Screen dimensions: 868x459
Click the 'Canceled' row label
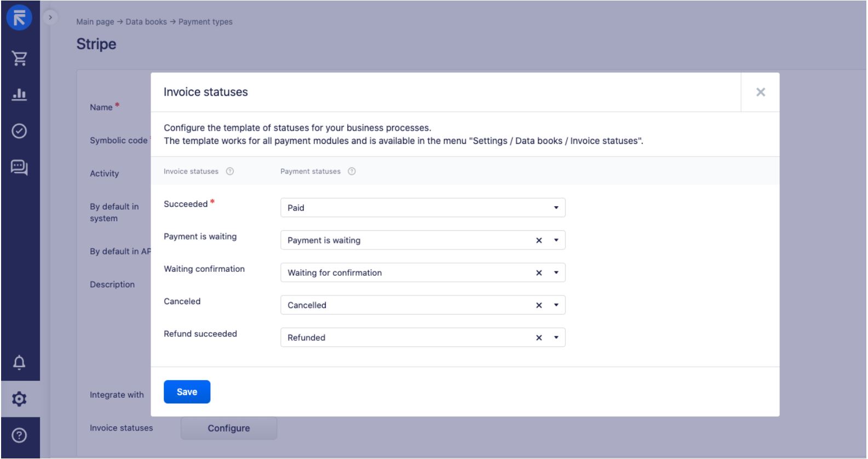(x=182, y=301)
